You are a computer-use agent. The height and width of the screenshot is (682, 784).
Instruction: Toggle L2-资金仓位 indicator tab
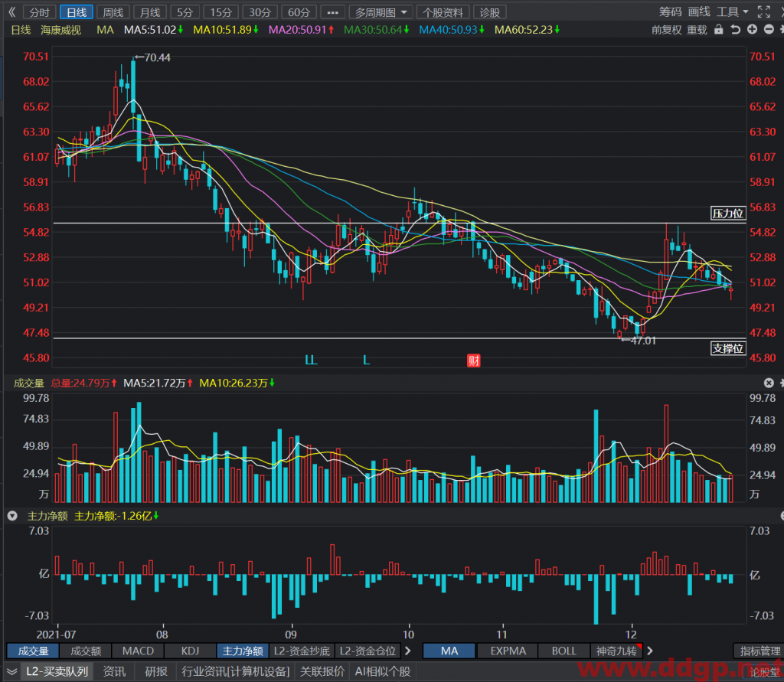point(367,651)
